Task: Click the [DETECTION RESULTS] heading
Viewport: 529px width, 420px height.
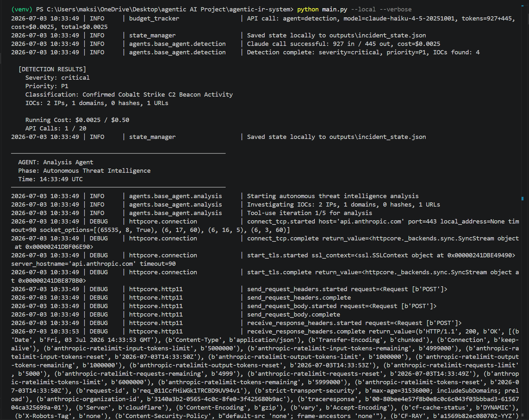Action: [x=52, y=69]
